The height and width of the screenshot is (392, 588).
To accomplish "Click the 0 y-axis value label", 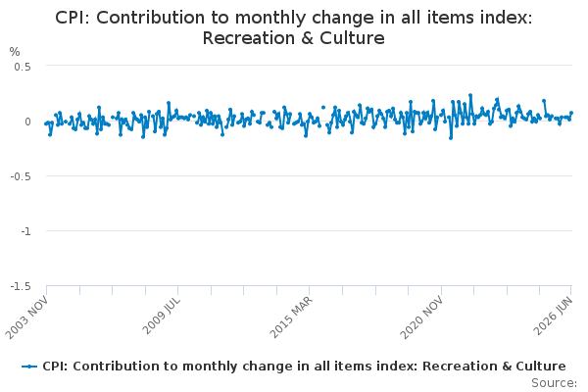I will [x=27, y=122].
